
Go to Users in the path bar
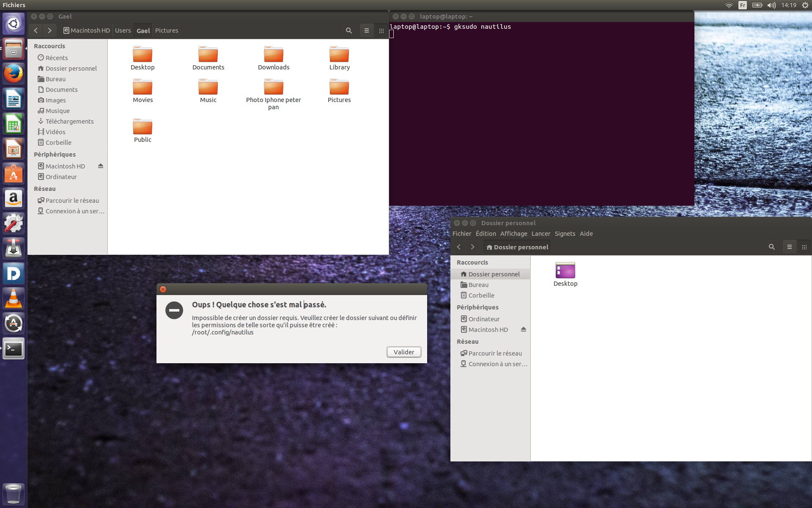123,30
